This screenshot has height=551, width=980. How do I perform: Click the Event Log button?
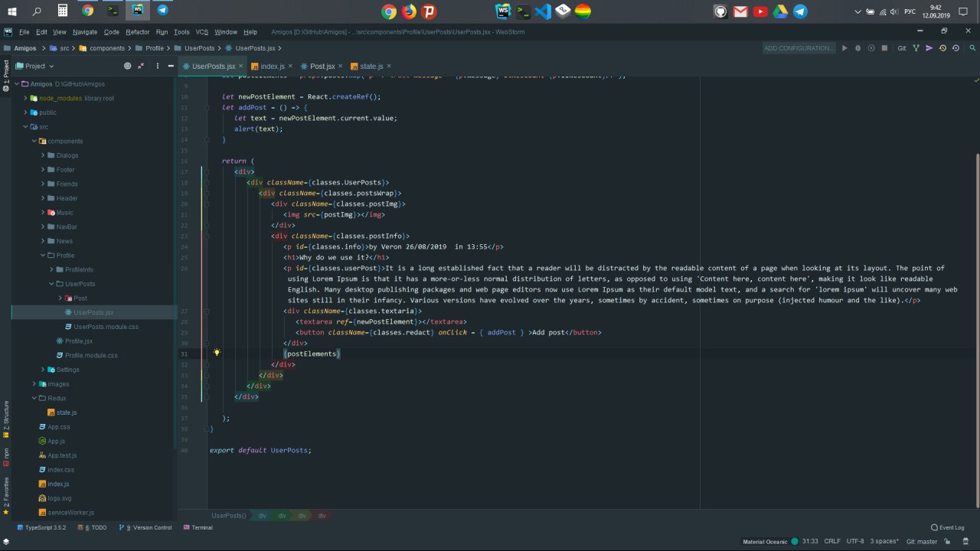(948, 527)
